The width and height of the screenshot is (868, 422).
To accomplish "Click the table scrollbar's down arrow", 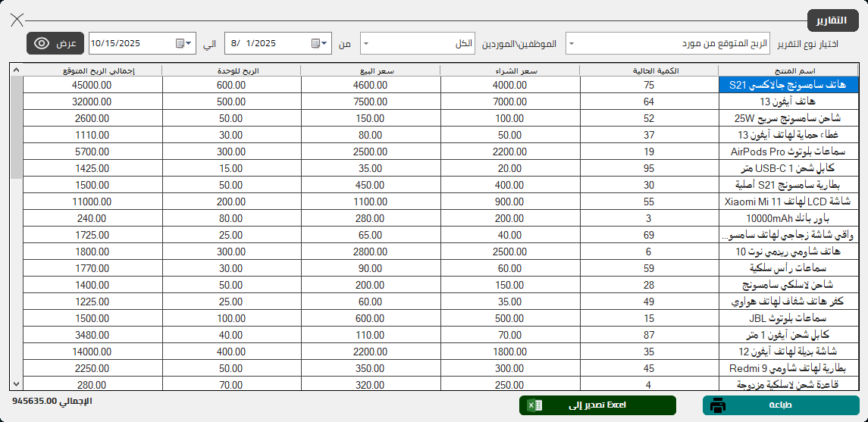I will click(17, 385).
